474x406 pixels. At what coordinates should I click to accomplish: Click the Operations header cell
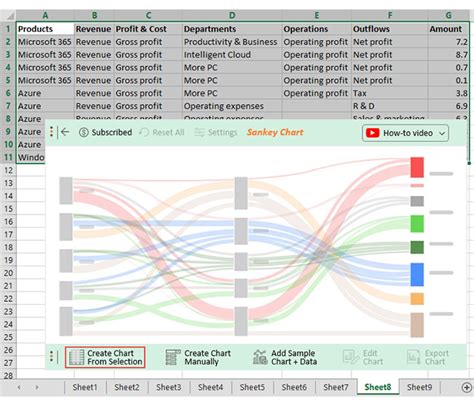[x=317, y=29]
